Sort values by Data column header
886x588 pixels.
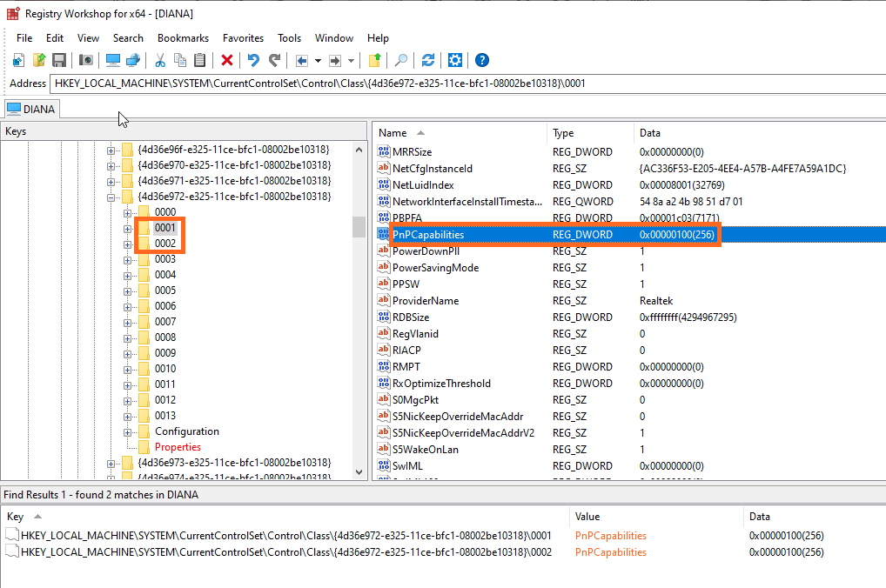click(760, 133)
